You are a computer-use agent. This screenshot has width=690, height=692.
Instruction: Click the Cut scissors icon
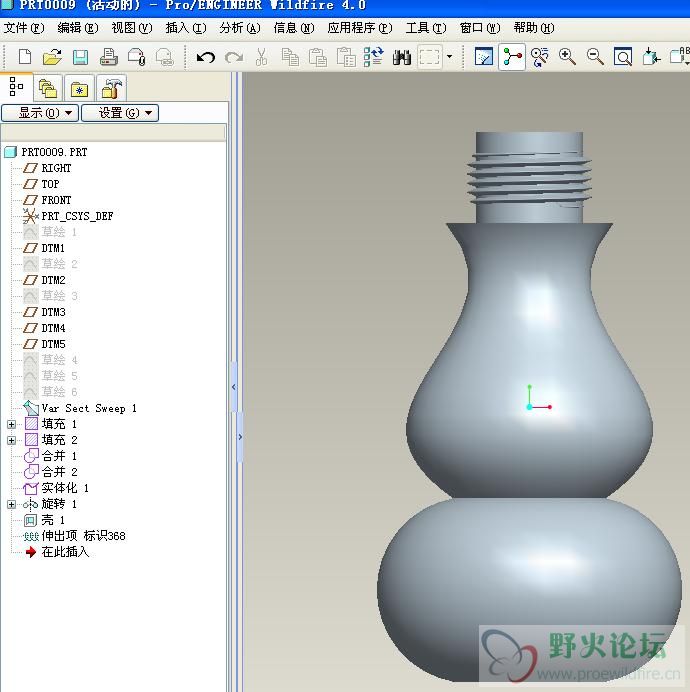261,57
